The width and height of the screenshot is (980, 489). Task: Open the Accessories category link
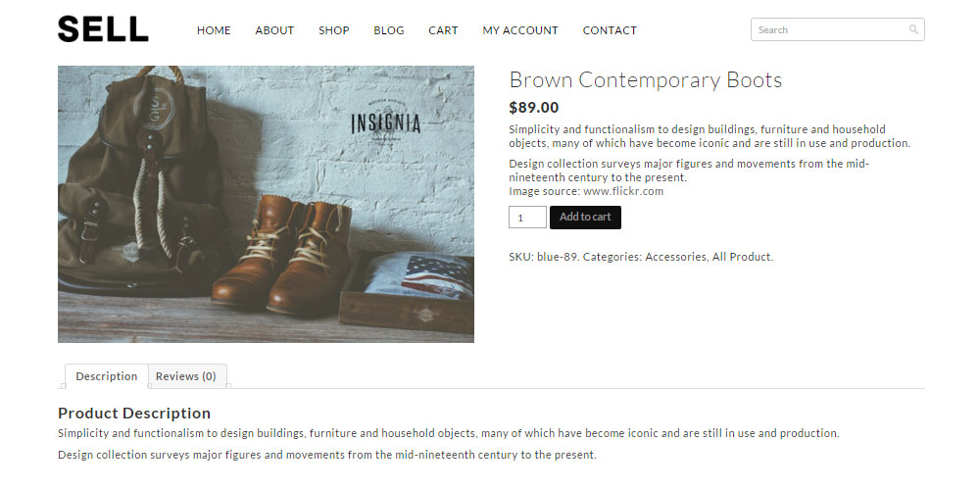(675, 257)
